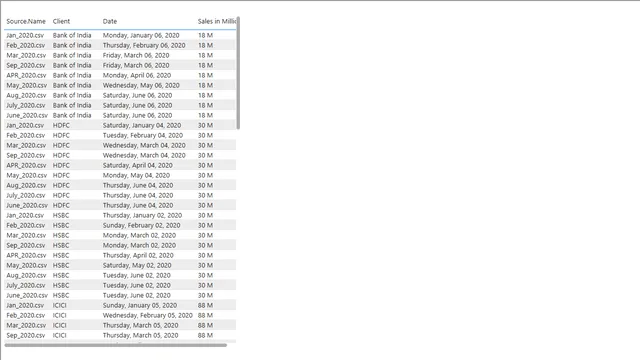Select July_2020.csv in the HSBC row
This screenshot has width=640, height=360.
tap(26, 285)
